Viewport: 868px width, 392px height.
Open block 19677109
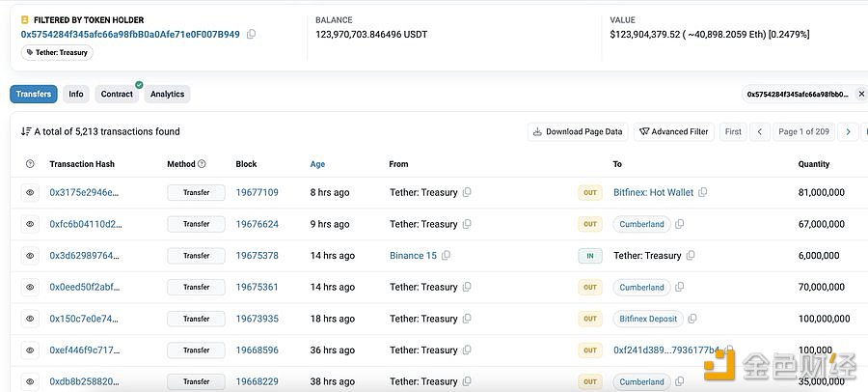point(257,192)
